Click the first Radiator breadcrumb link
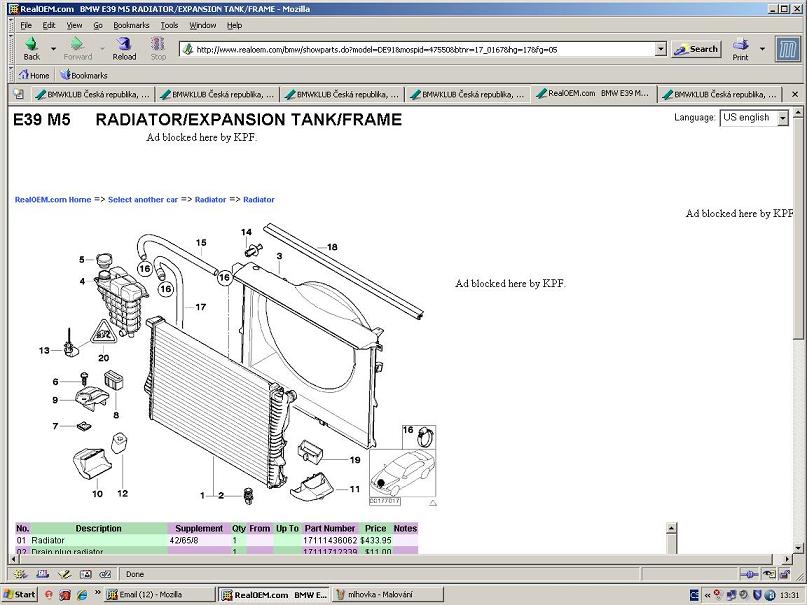Viewport: 807px width, 605px height. point(210,200)
